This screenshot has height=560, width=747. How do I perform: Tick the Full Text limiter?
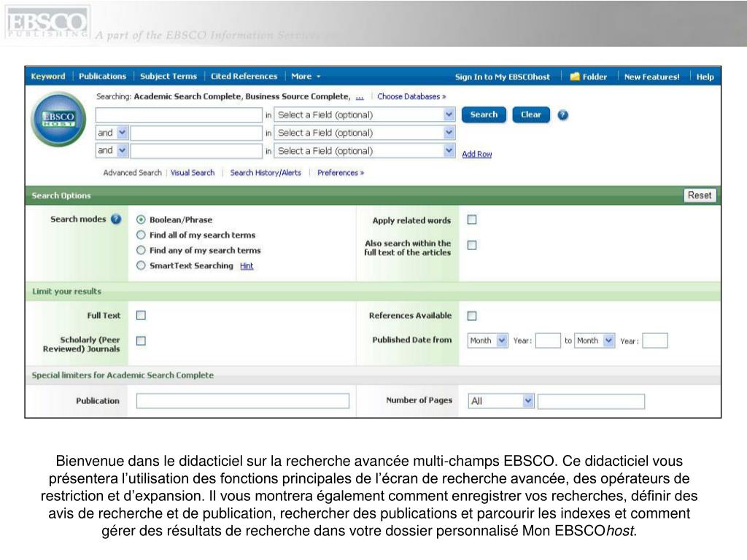tap(141, 315)
